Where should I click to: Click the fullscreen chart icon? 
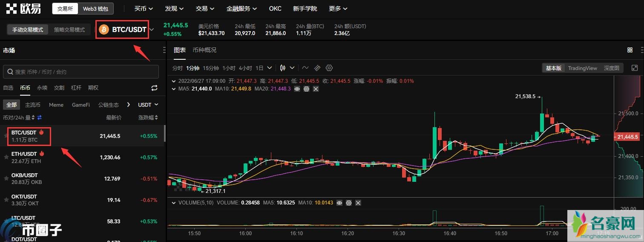coord(635,68)
